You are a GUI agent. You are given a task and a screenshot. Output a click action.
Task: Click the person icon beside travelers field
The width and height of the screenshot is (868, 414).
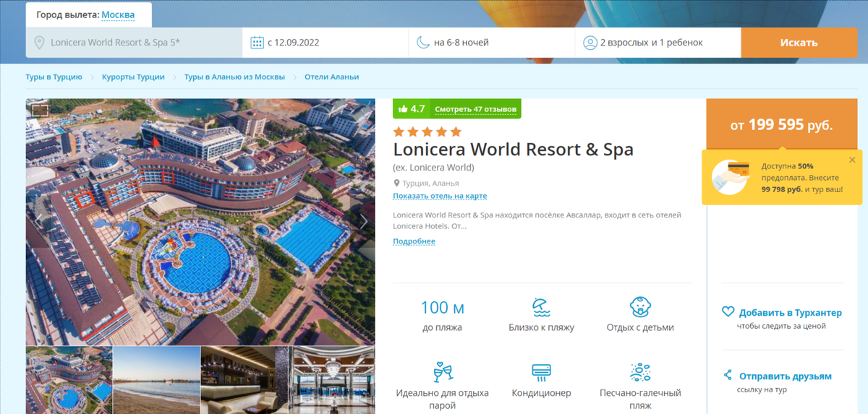click(590, 43)
